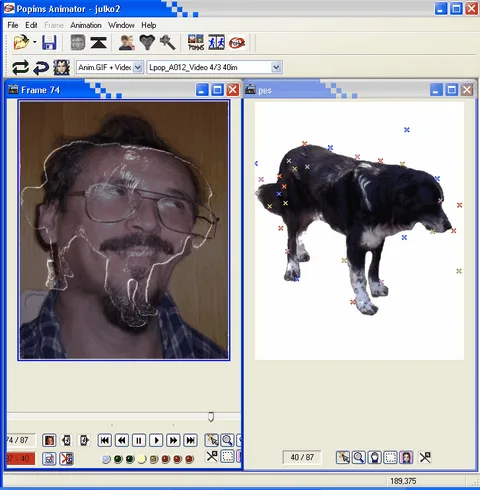Open the Window menu
The height and width of the screenshot is (490, 480).
tap(121, 25)
